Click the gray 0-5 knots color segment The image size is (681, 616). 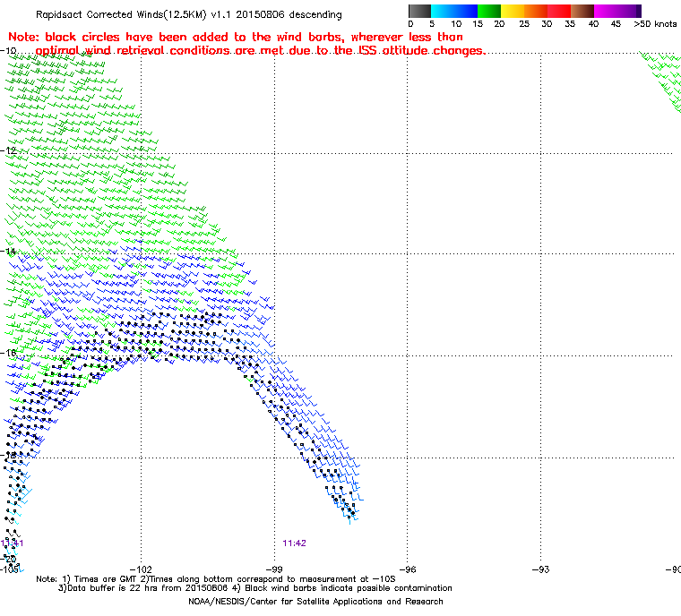419,11
